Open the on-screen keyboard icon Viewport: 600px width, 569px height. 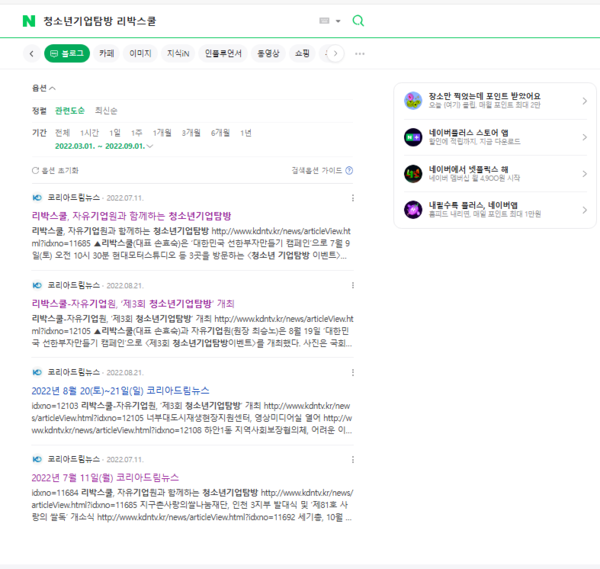pyautogui.click(x=324, y=21)
